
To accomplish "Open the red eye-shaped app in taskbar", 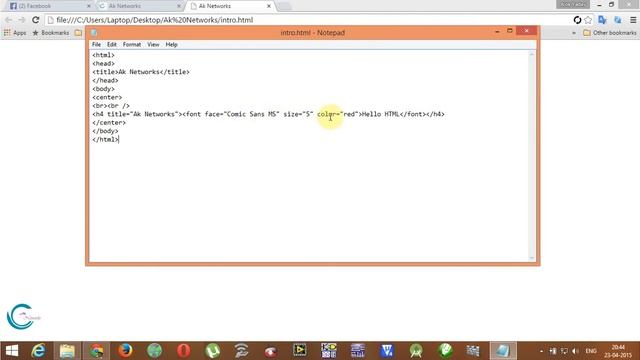I will pos(271,351).
